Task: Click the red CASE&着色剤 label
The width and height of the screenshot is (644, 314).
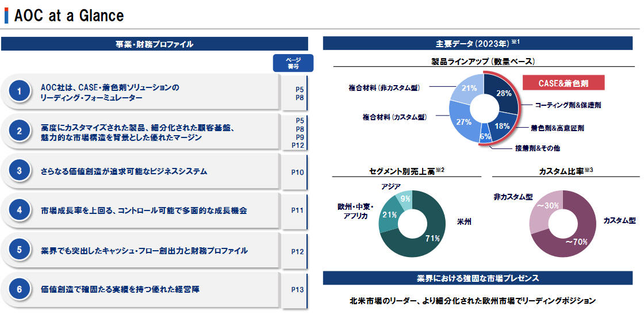Action: click(563, 83)
